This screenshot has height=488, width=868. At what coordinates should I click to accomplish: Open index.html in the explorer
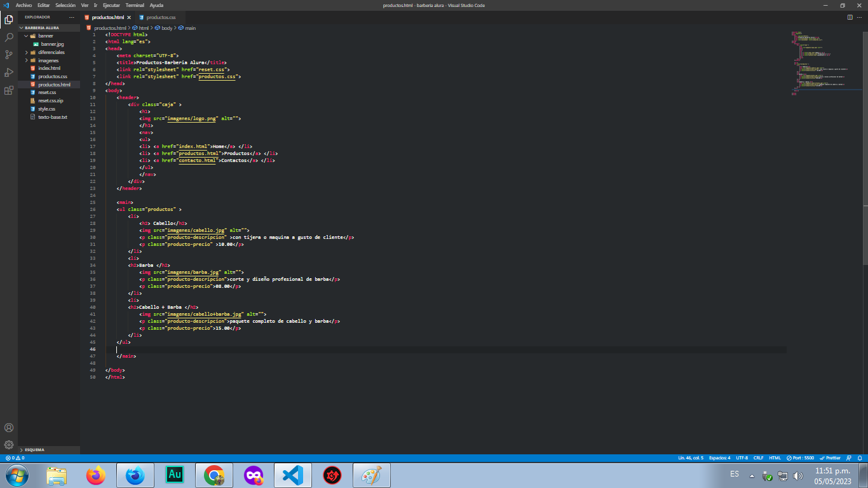(x=50, y=68)
